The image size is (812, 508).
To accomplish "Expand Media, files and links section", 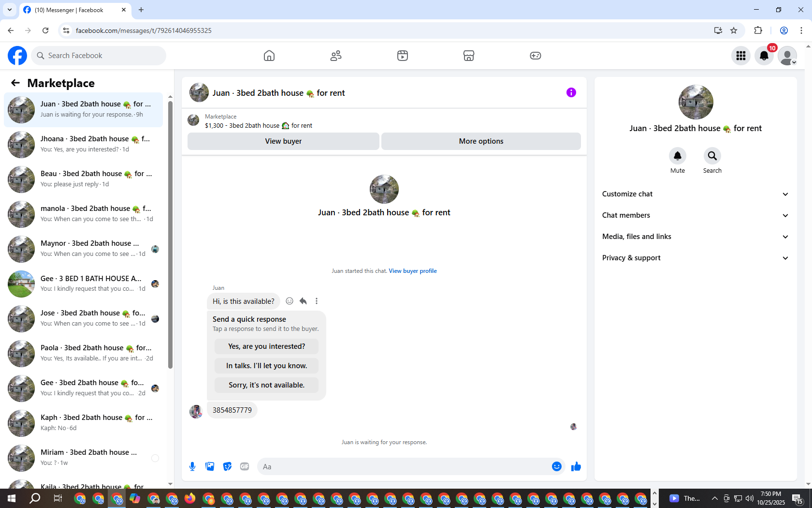I will (696, 237).
